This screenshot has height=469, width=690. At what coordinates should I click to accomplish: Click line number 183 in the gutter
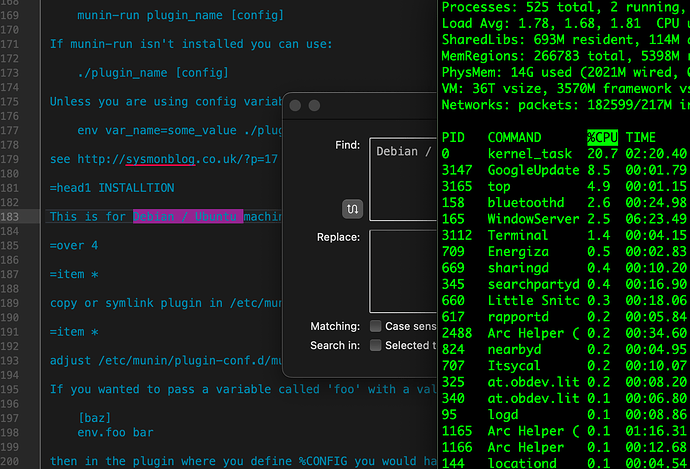click(x=10, y=216)
